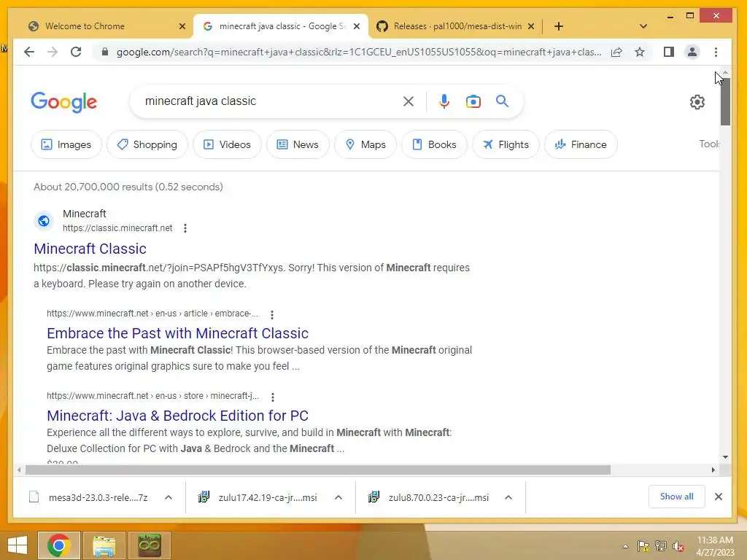Expand options for mesa3d-23.0.3 download
The width and height of the screenshot is (747, 560).
click(169, 497)
